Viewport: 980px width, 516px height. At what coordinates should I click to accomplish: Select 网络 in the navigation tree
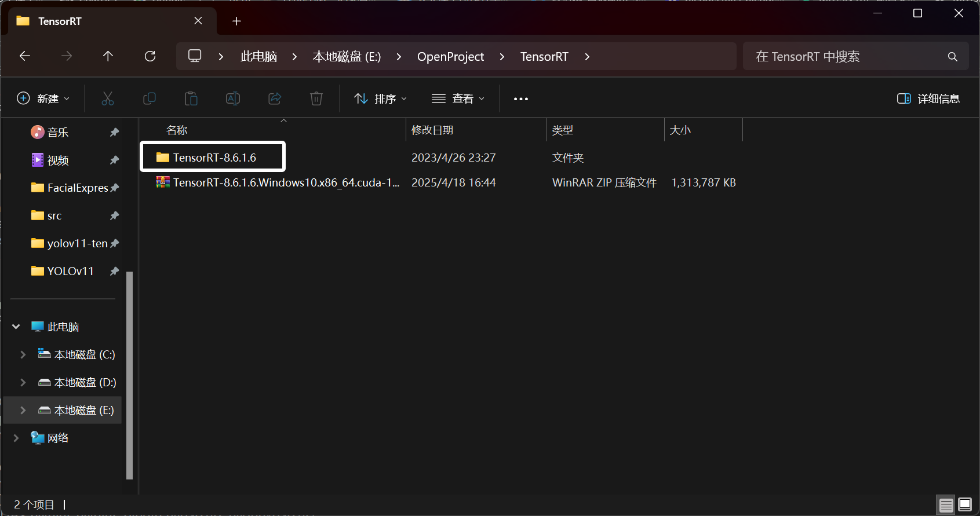[50, 438]
